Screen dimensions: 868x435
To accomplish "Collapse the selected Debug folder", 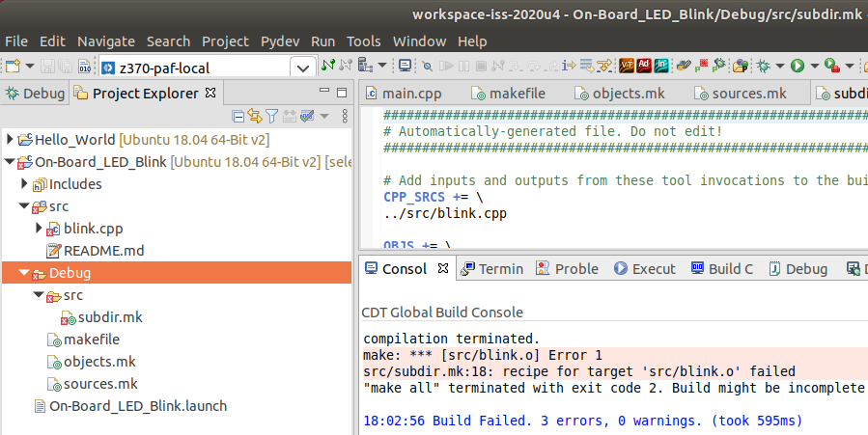I will pyautogui.click(x=24, y=273).
